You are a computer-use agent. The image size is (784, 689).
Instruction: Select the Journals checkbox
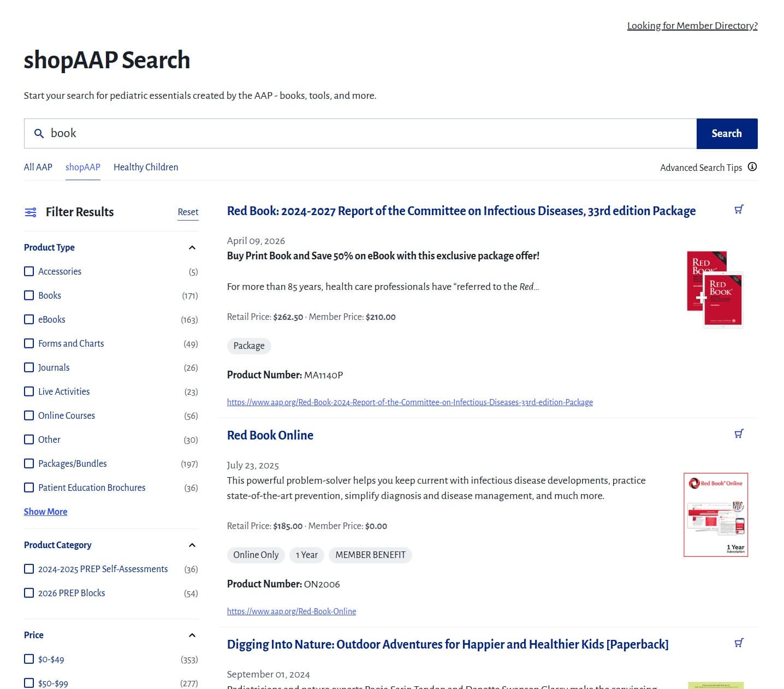point(29,367)
